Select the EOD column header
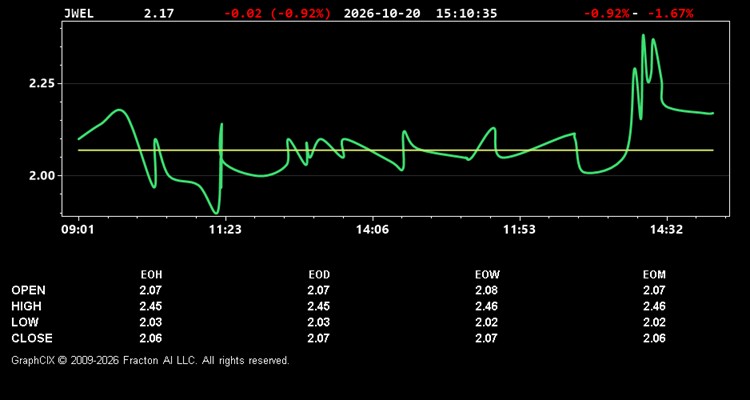The height and width of the screenshot is (400, 750). (x=319, y=275)
